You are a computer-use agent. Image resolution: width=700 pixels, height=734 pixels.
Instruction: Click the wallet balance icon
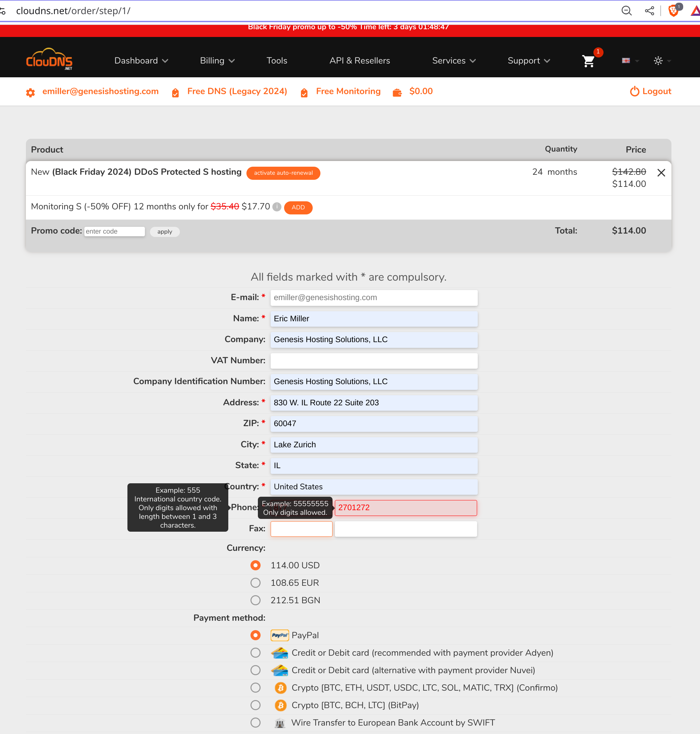[397, 92]
